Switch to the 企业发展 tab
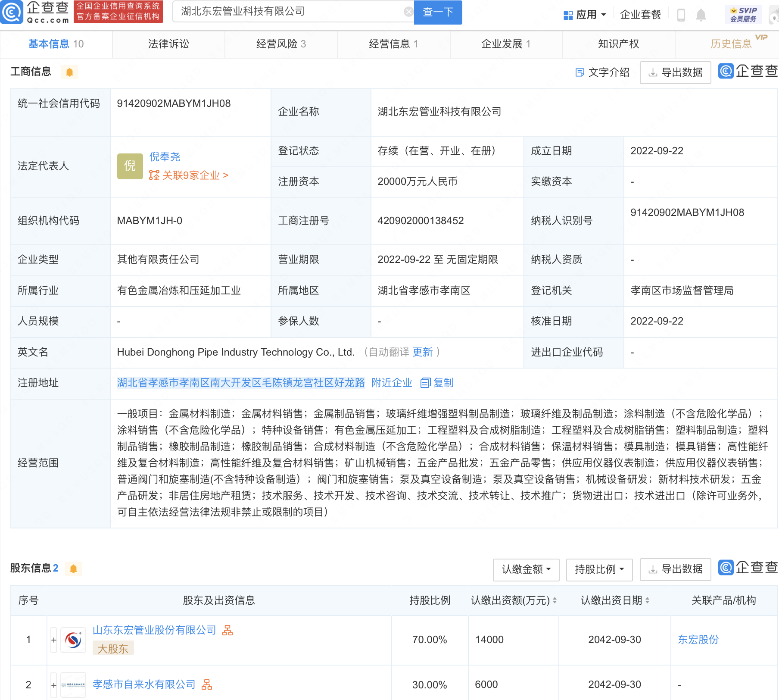This screenshot has width=779, height=700. point(506,44)
